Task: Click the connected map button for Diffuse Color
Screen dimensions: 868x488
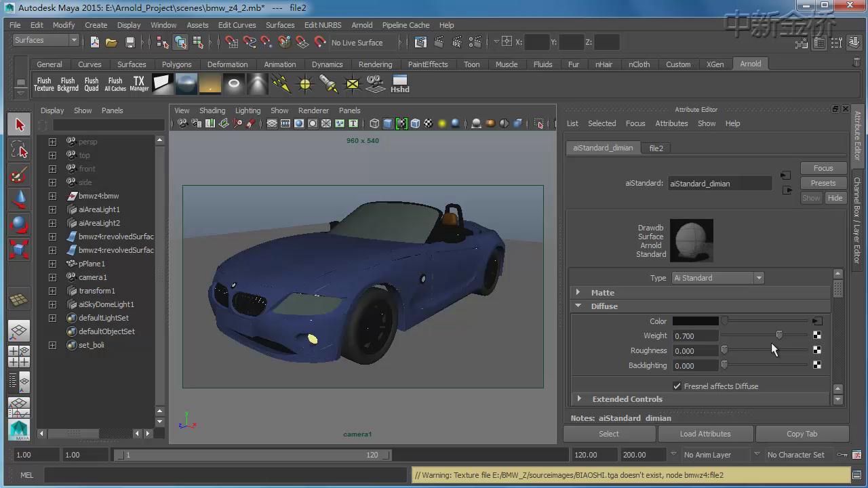Action: coord(817,321)
